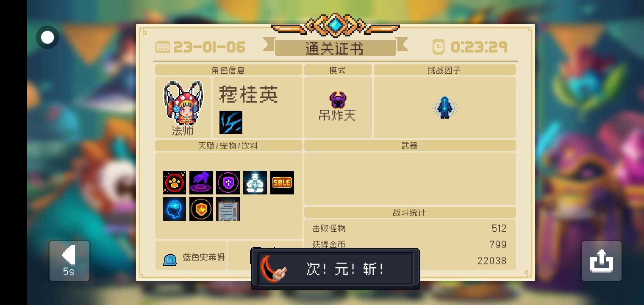Image resolution: width=644 pixels, height=305 pixels.
Task: Tap the blue slime pet entry
Action: (193, 258)
